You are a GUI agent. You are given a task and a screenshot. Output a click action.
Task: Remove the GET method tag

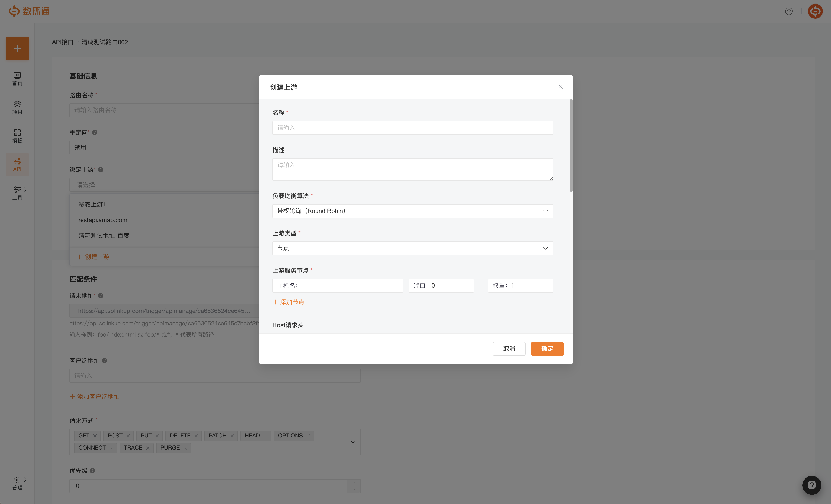pos(95,436)
